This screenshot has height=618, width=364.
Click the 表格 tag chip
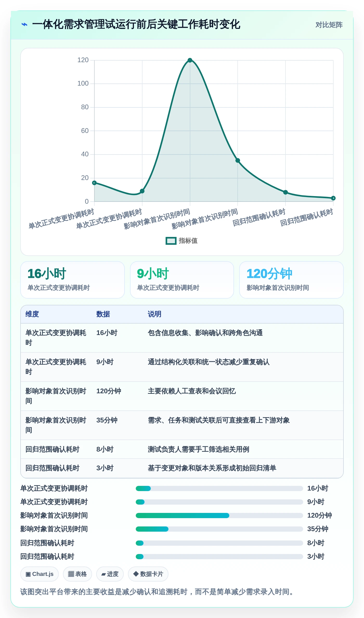(x=77, y=574)
